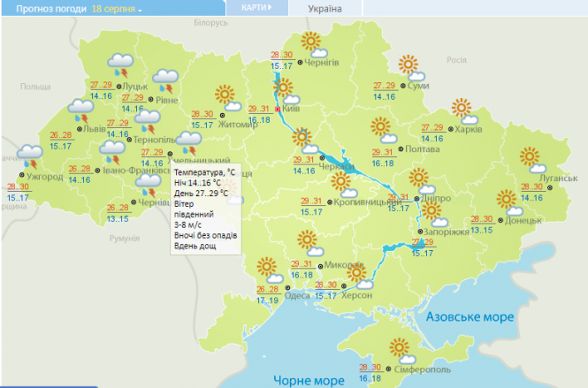Click the storm cloud icon above Ужгород

(29, 155)
